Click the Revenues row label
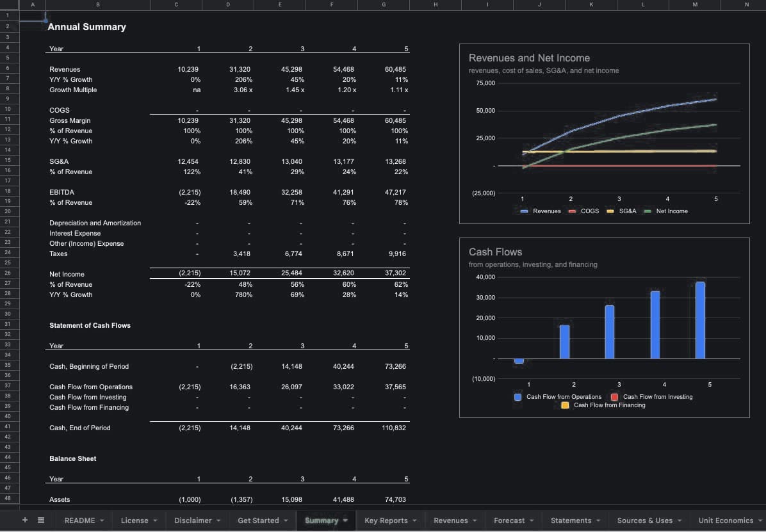766x532 pixels. pos(65,69)
